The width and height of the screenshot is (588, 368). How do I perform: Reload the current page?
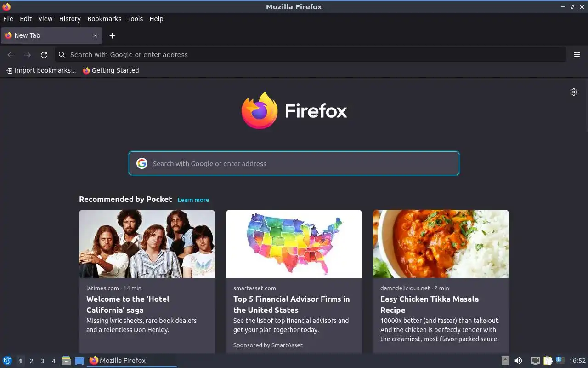44,55
